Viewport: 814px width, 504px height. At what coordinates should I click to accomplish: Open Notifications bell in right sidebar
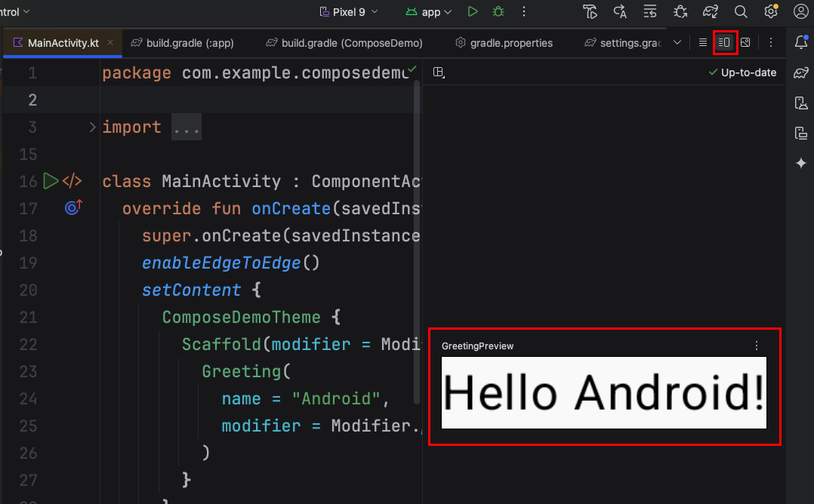pyautogui.click(x=801, y=42)
